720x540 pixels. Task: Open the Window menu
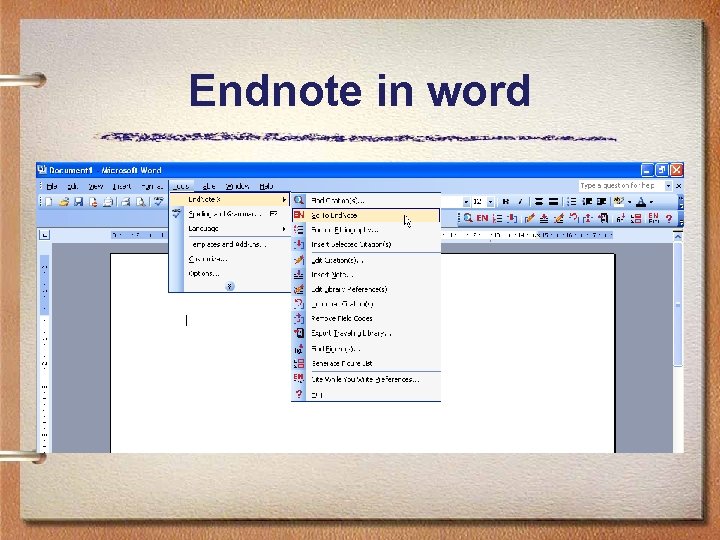point(237,186)
